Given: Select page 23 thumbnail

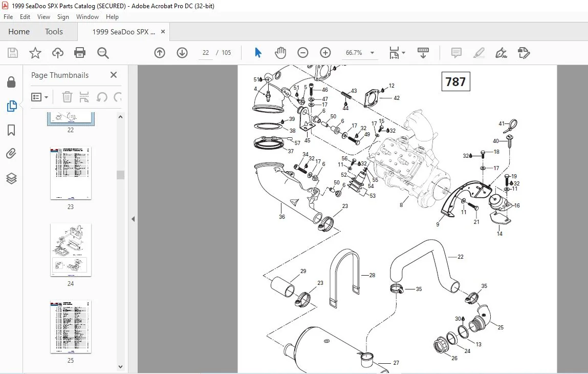Looking at the screenshot, I should click(x=71, y=173).
